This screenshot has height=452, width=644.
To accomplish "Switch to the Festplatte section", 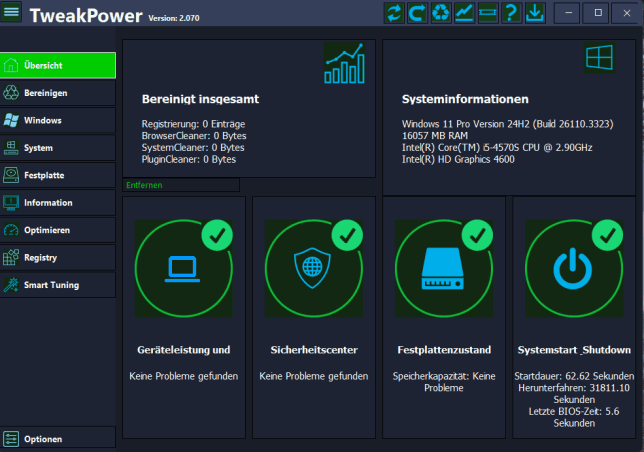I will [x=58, y=175].
